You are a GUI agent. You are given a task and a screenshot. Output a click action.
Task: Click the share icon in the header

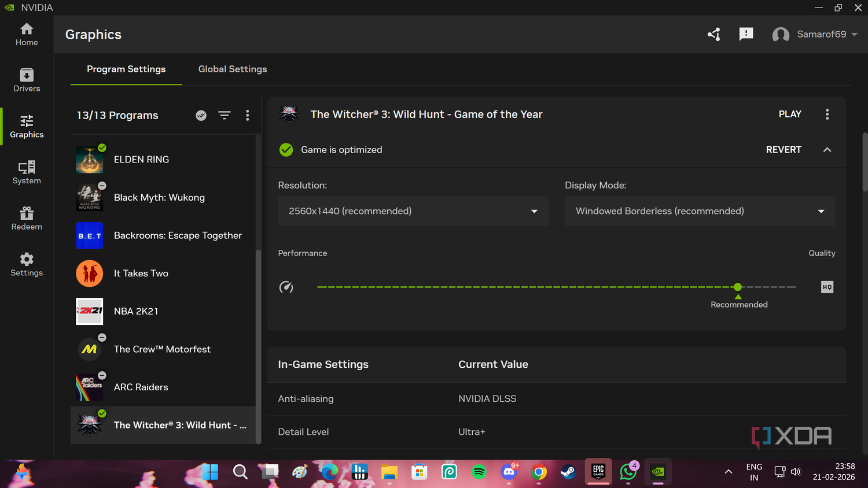pos(714,34)
